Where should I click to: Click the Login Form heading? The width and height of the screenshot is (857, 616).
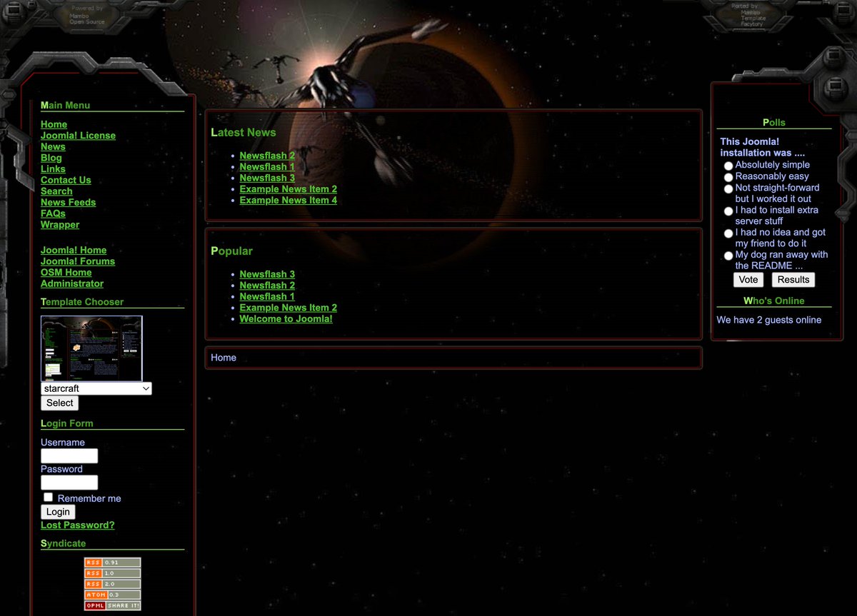pyautogui.click(x=67, y=423)
